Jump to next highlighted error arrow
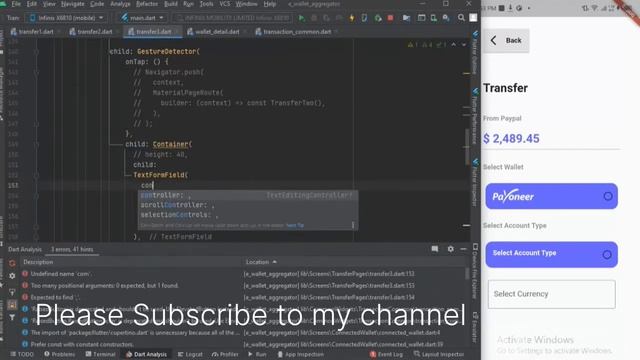640x360 pixels. (x=464, y=44)
